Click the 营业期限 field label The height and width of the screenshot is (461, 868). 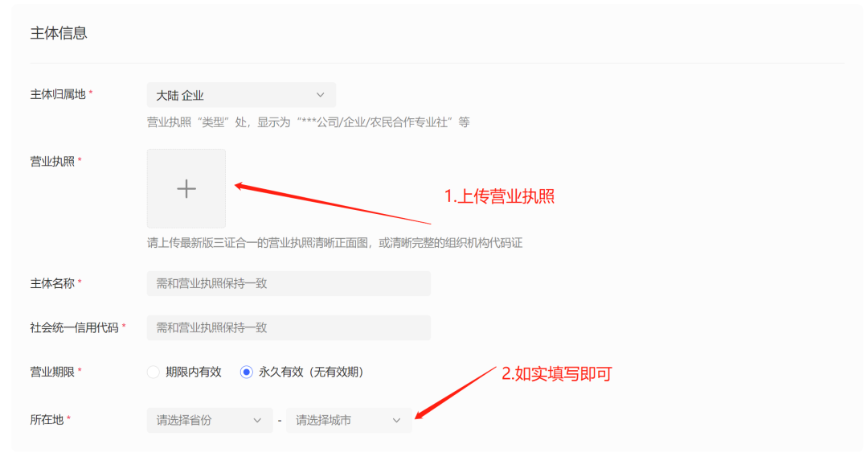[x=52, y=373]
